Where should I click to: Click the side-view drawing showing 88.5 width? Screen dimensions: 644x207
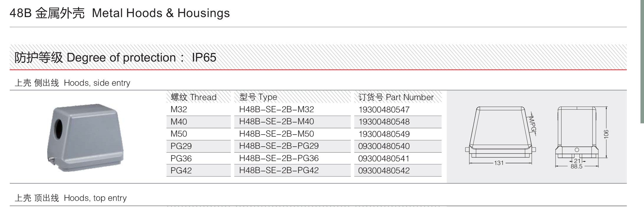click(x=577, y=135)
